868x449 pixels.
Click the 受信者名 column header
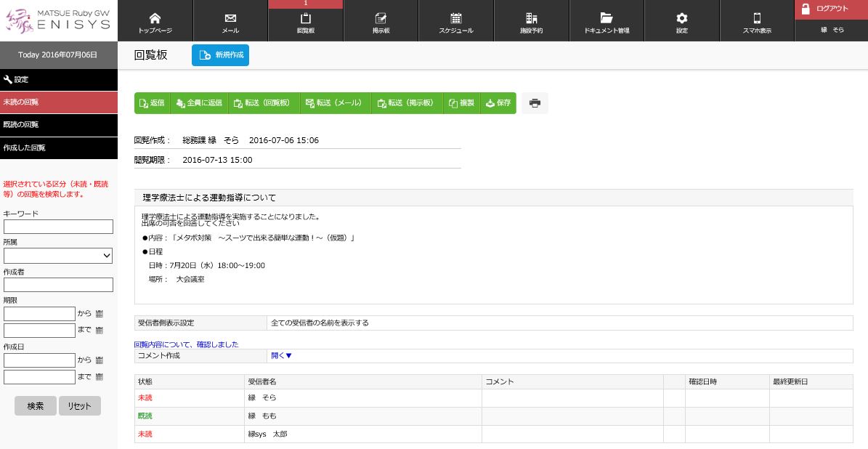(x=363, y=382)
